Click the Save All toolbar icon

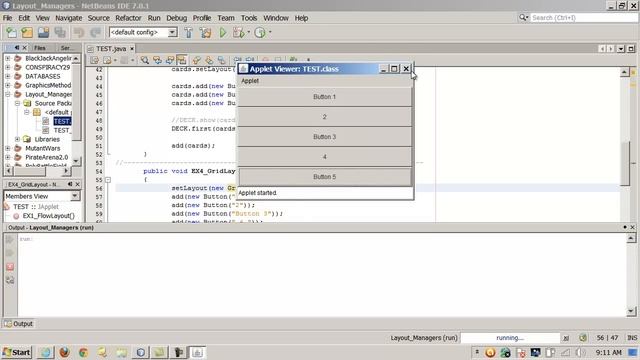tap(60, 32)
